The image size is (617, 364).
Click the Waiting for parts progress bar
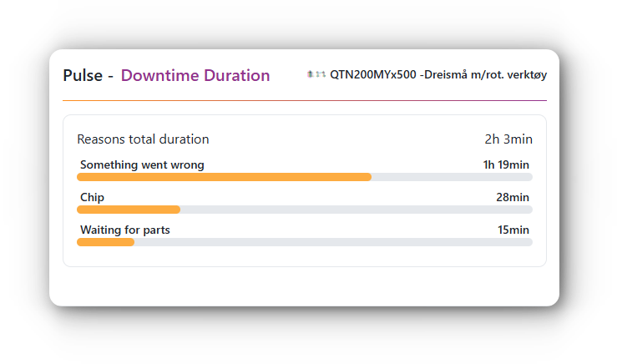105,242
